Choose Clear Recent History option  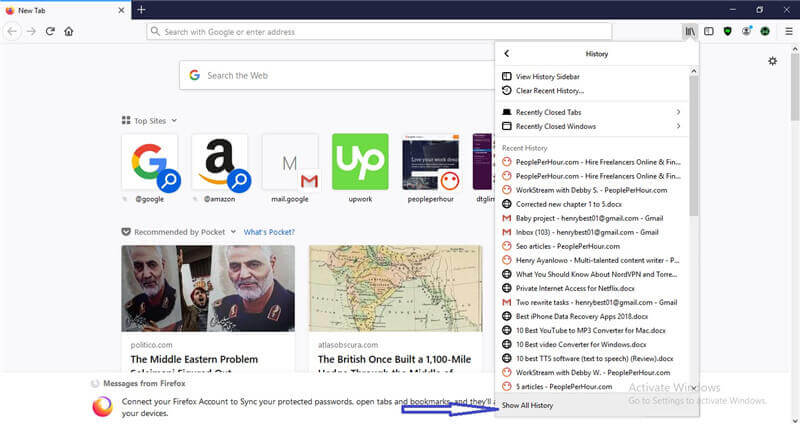click(549, 91)
